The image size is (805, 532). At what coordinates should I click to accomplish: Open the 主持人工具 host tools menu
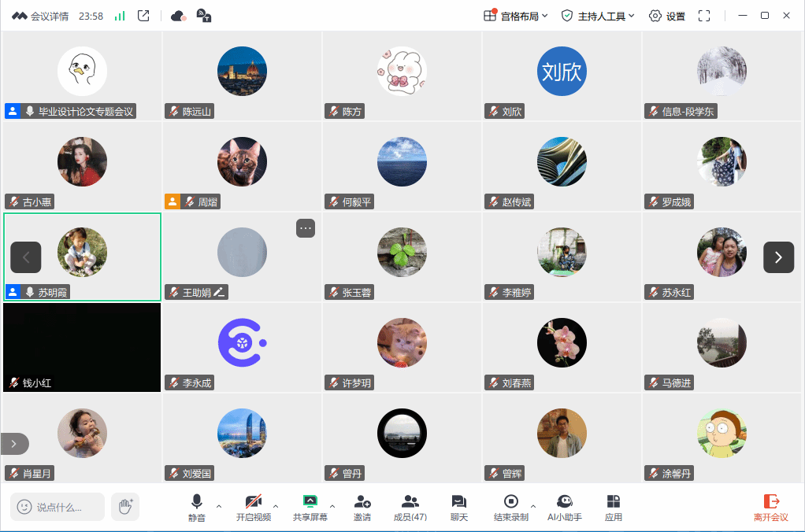pyautogui.click(x=598, y=16)
